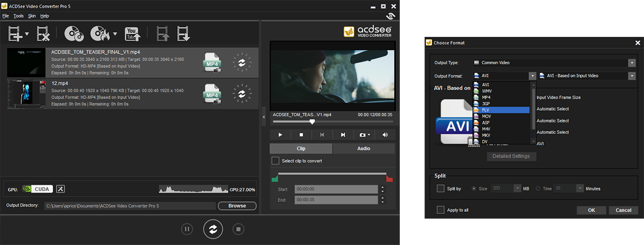This screenshot has width=644, height=245.
Task: Select FLV in the format list
Action: pyautogui.click(x=502, y=110)
